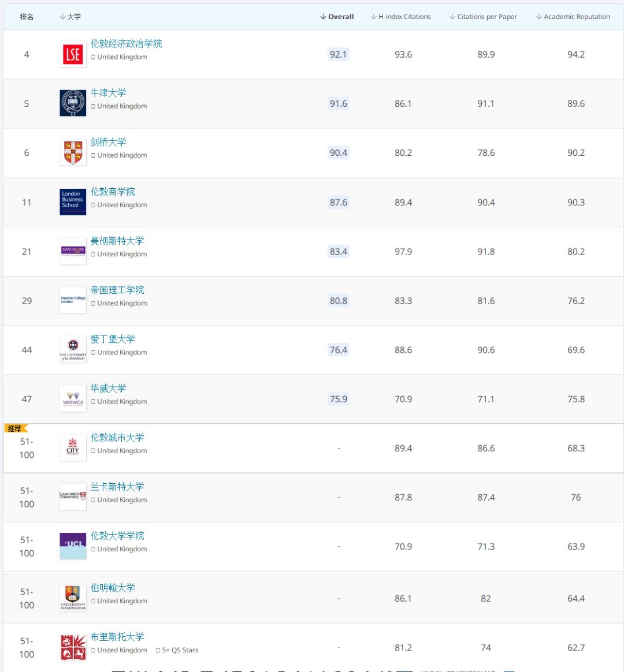This screenshot has width=624, height=672.
Task: Click the London Business School logo
Action: click(73, 202)
